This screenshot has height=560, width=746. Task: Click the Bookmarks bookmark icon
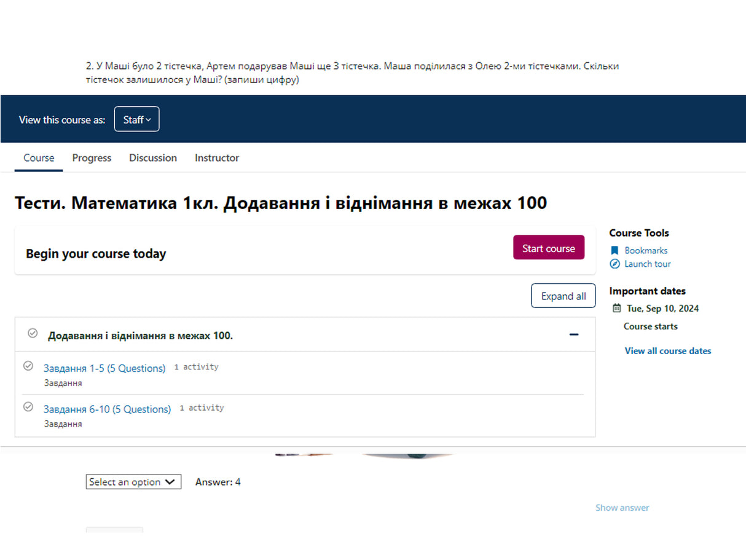pyautogui.click(x=614, y=250)
